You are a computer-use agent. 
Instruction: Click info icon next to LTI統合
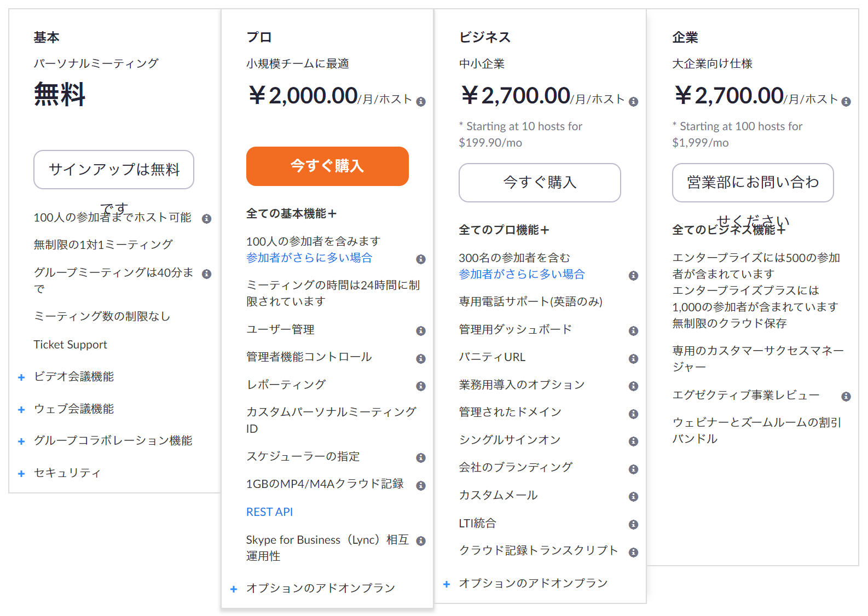click(x=633, y=525)
